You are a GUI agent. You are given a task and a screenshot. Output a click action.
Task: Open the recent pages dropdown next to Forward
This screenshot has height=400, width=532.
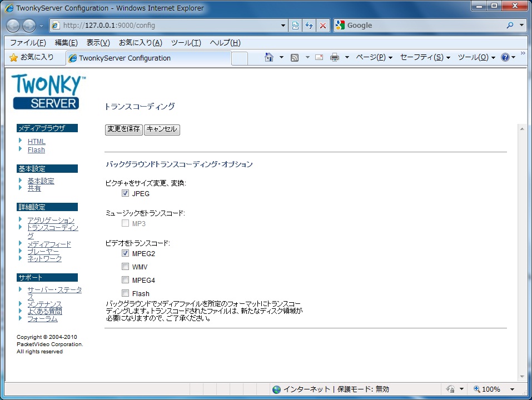pos(41,26)
